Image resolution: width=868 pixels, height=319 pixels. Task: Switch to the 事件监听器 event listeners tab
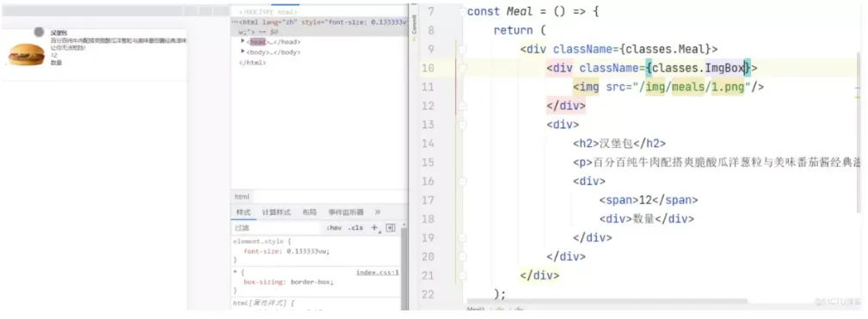point(346,212)
